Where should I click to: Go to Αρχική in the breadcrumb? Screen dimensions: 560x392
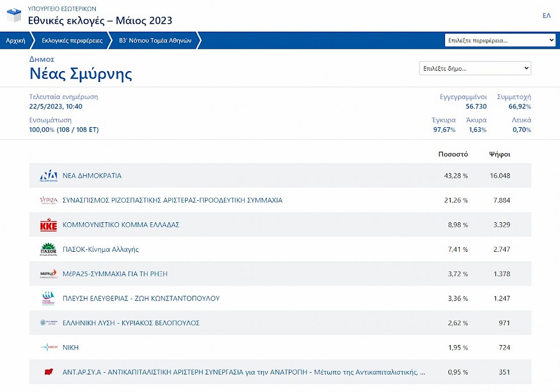coord(15,41)
